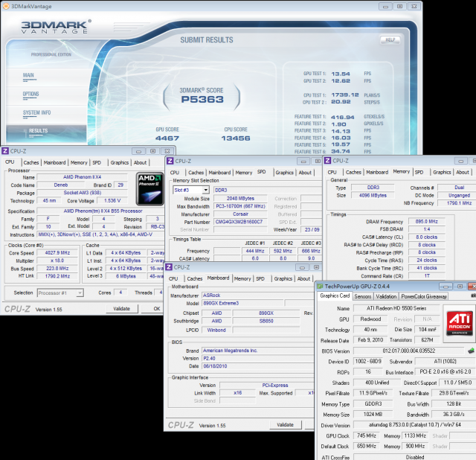The width and height of the screenshot is (476, 460).
Task: Open the Processor #1 selection dropdown
Action: point(80,293)
